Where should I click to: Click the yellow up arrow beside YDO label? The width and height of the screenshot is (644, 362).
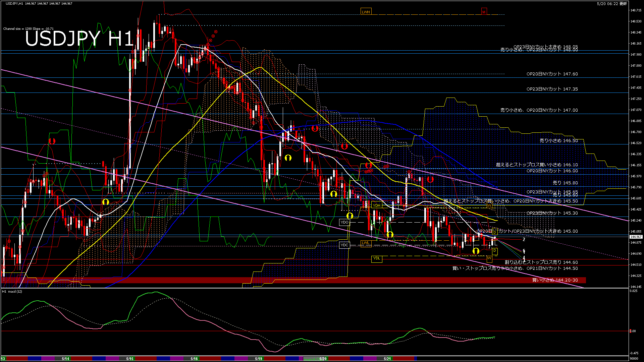click(350, 216)
